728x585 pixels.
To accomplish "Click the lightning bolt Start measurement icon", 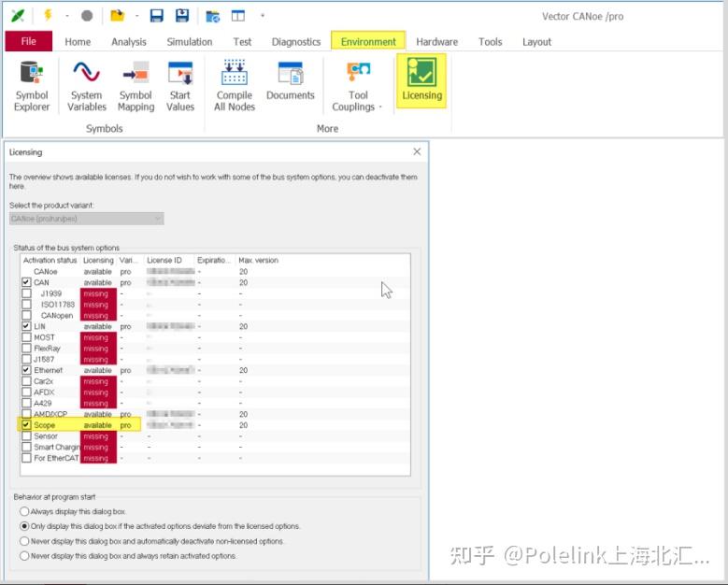I will pyautogui.click(x=48, y=15).
